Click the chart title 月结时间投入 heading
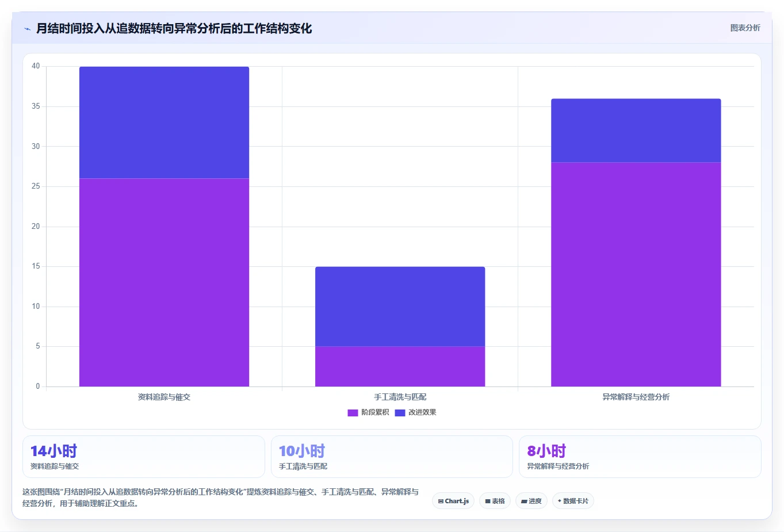 click(174, 28)
